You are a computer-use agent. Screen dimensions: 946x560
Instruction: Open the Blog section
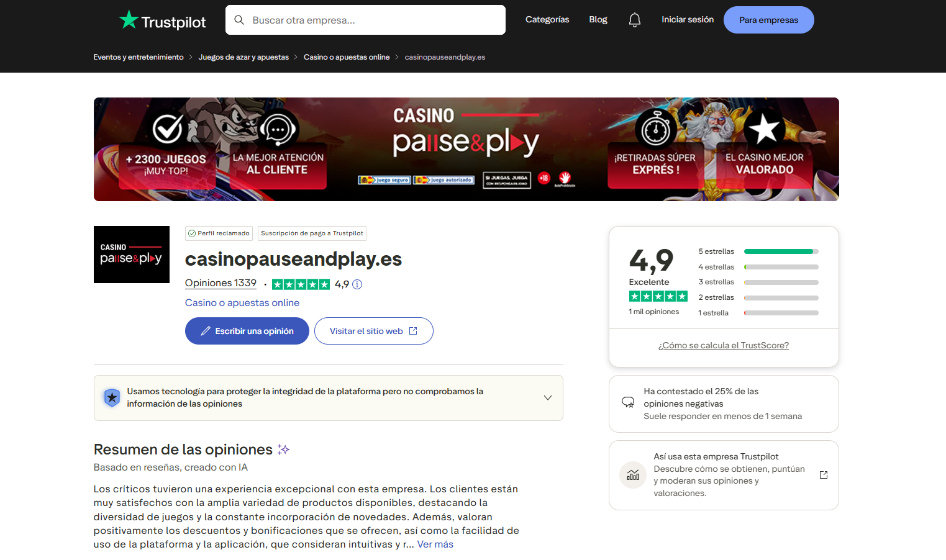click(598, 19)
